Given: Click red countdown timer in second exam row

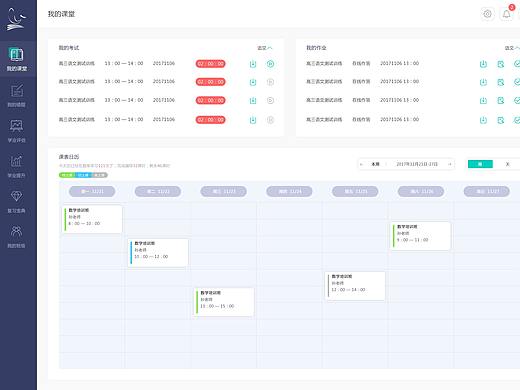Looking at the screenshot, I should click(210, 82).
